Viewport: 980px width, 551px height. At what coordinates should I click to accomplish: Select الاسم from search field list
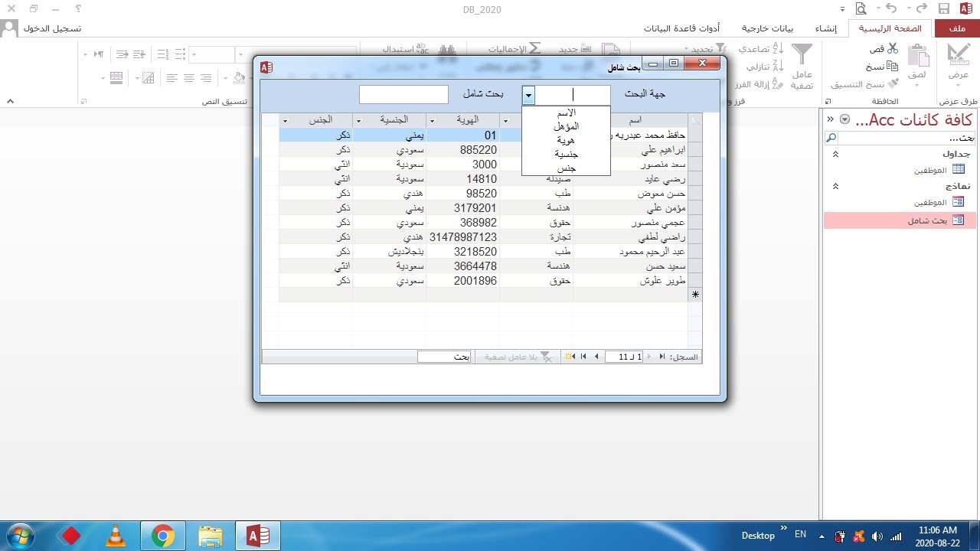tap(567, 112)
